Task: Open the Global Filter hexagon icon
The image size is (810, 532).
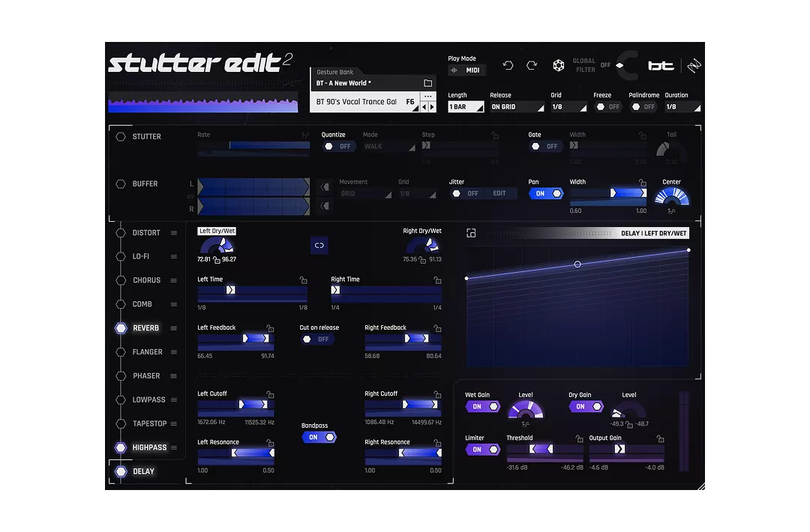Action: pyautogui.click(x=559, y=66)
